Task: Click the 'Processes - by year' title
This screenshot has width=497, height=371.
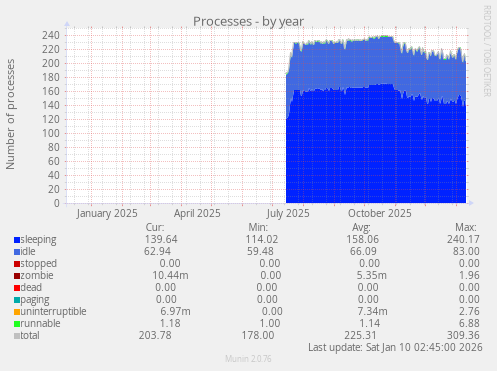Action: pyautogui.click(x=248, y=22)
